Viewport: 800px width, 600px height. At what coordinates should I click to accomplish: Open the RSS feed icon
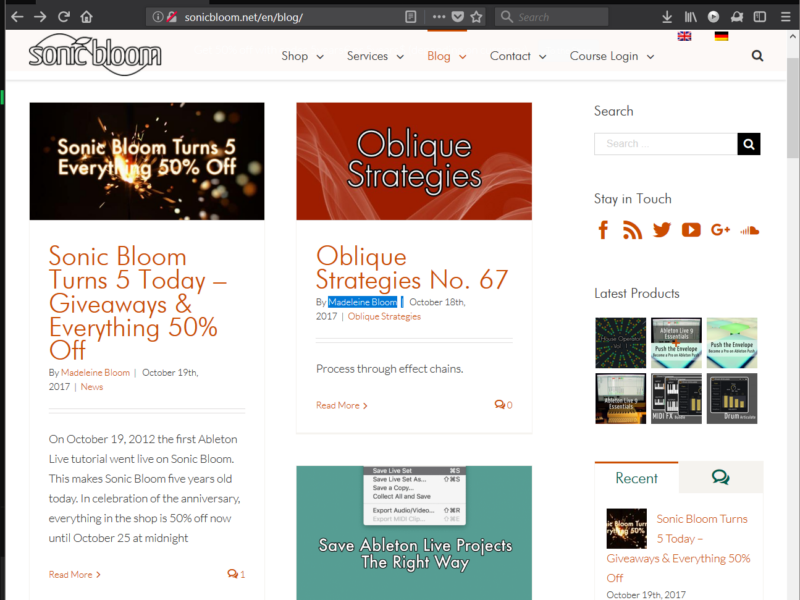pyautogui.click(x=632, y=230)
